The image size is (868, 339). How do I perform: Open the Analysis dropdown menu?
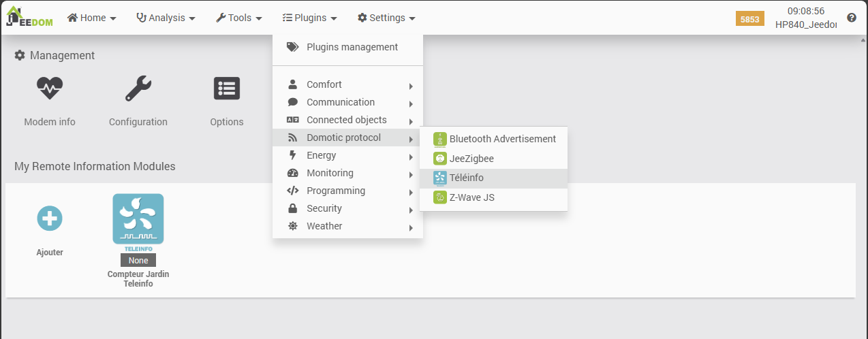tap(166, 18)
